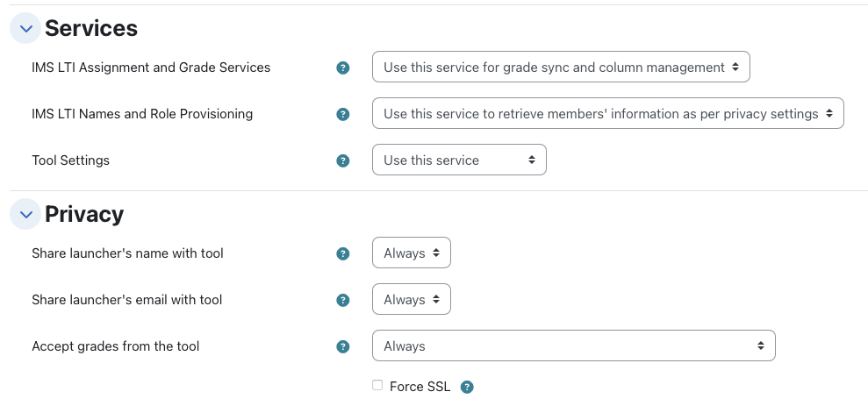Click the 'Accept grades from the tool' label
Viewport: 868px width, 406px height.
(x=115, y=346)
